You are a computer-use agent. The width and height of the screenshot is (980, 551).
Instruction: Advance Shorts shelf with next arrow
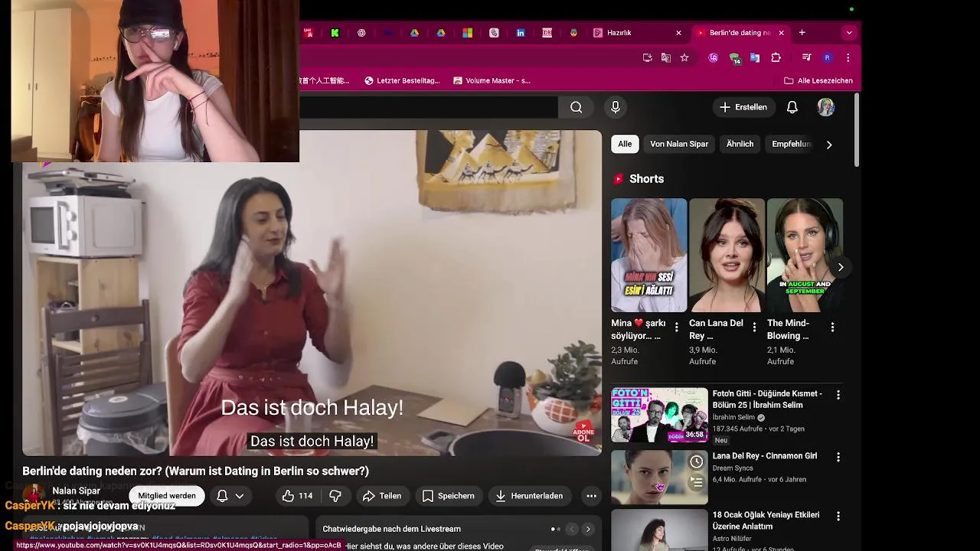pyautogui.click(x=841, y=267)
